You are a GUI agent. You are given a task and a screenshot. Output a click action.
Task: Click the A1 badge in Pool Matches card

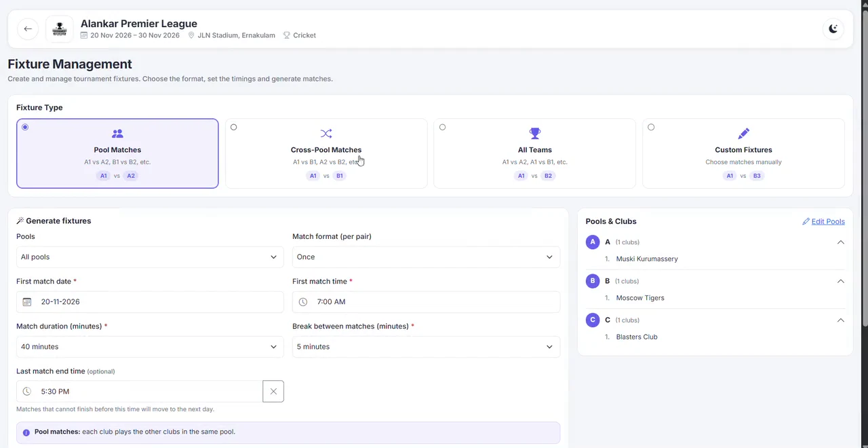click(104, 176)
